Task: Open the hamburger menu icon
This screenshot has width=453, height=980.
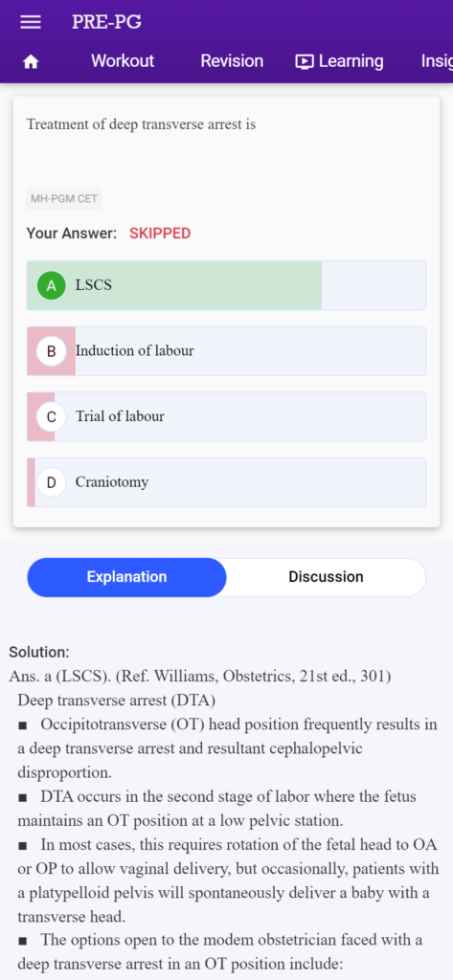Action: [31, 22]
